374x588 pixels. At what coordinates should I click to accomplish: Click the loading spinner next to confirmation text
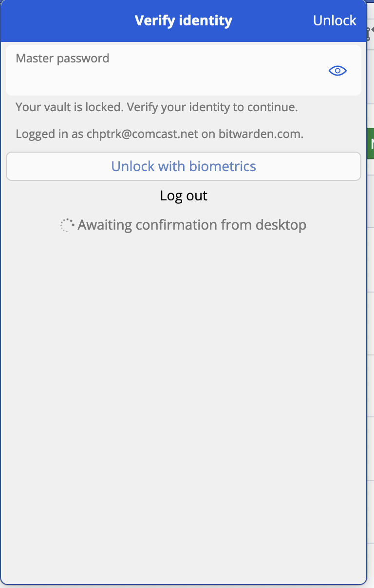pos(67,225)
